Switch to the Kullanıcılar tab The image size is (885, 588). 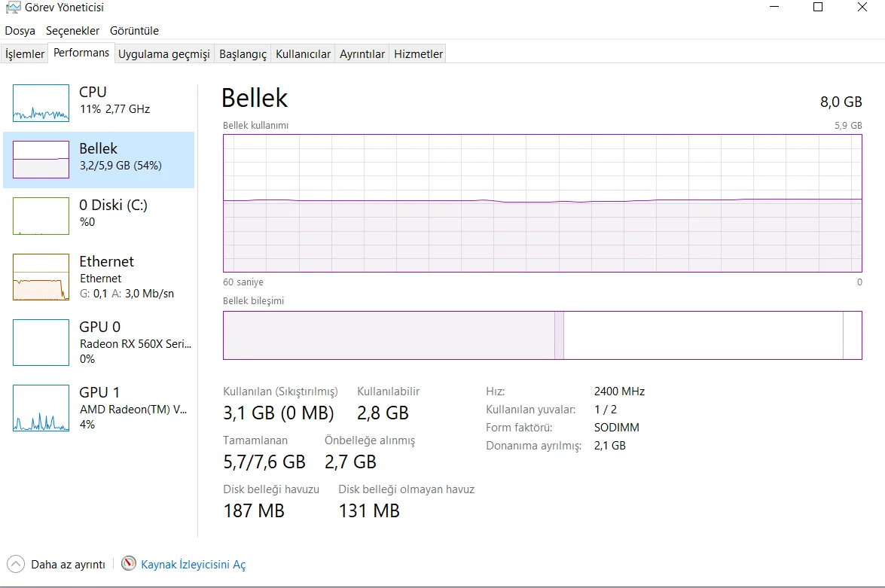[303, 54]
